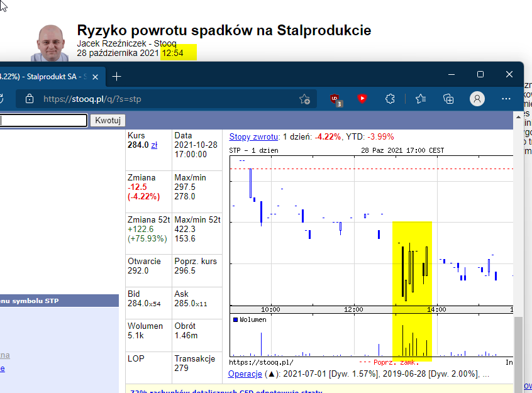Click the Kwotuj button
The image size is (532, 393).
pyautogui.click(x=108, y=121)
